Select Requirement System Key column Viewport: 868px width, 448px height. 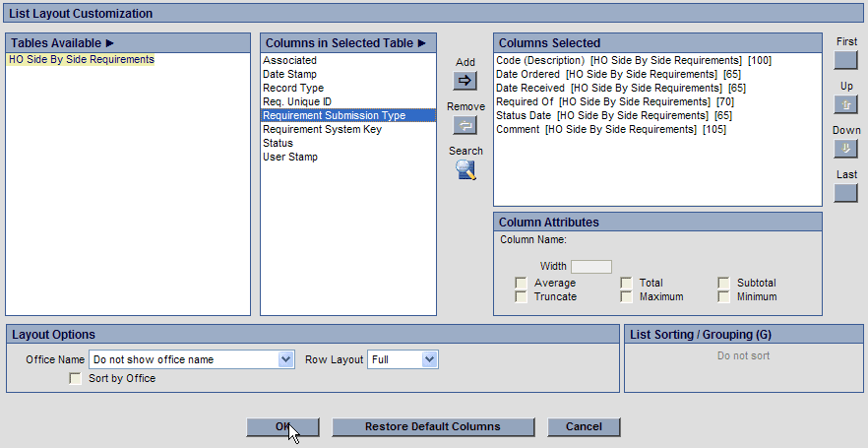322,130
